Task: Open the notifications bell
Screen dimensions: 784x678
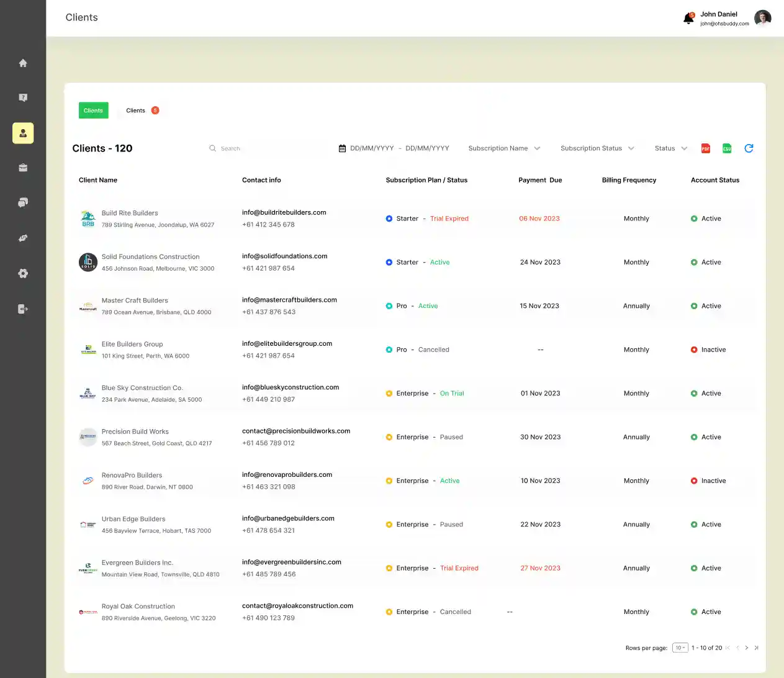Action: [x=688, y=19]
